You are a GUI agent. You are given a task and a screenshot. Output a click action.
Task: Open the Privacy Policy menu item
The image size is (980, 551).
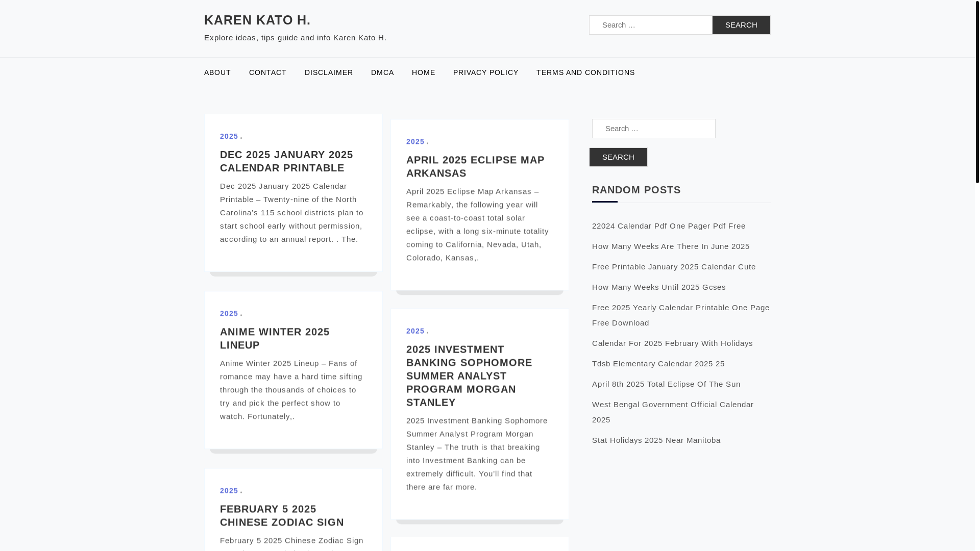pos(486,72)
